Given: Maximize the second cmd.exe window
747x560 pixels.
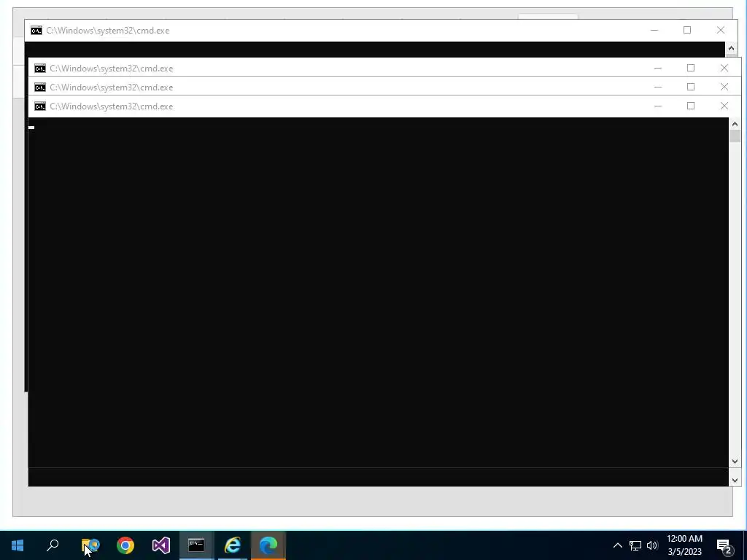Looking at the screenshot, I should tap(691, 87).
